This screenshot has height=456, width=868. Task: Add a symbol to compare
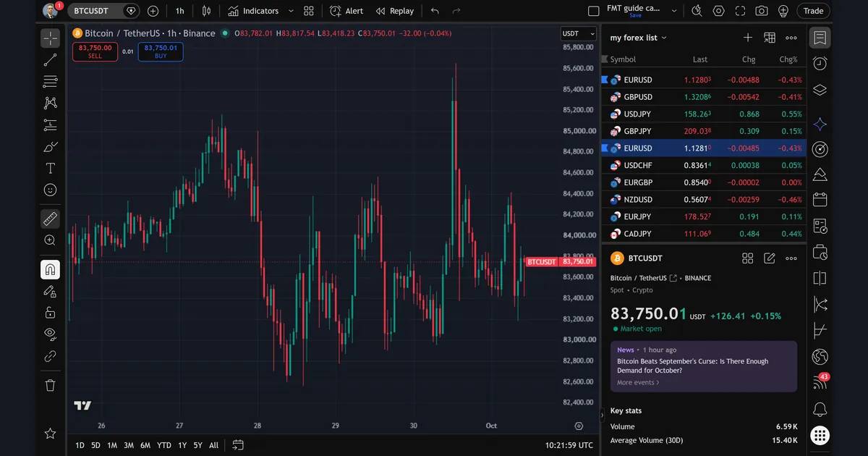[153, 11]
